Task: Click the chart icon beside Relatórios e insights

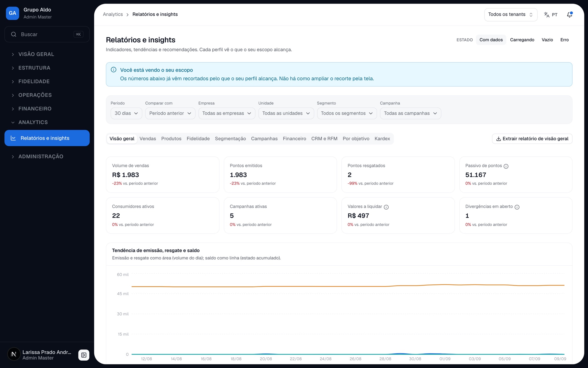Action: click(13, 138)
